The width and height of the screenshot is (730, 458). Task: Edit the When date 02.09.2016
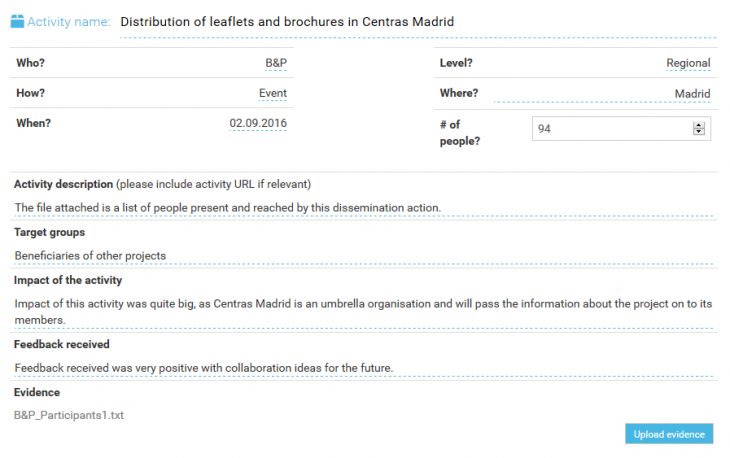(258, 124)
